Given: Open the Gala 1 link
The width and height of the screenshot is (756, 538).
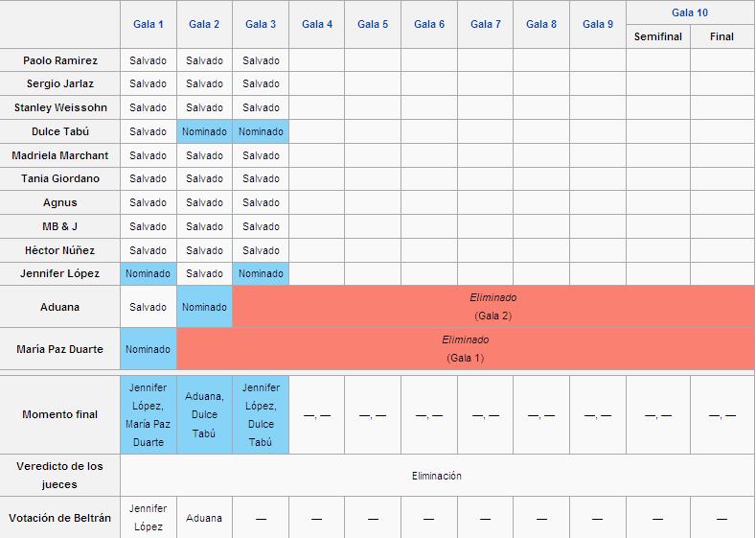Looking at the screenshot, I should 148,24.
